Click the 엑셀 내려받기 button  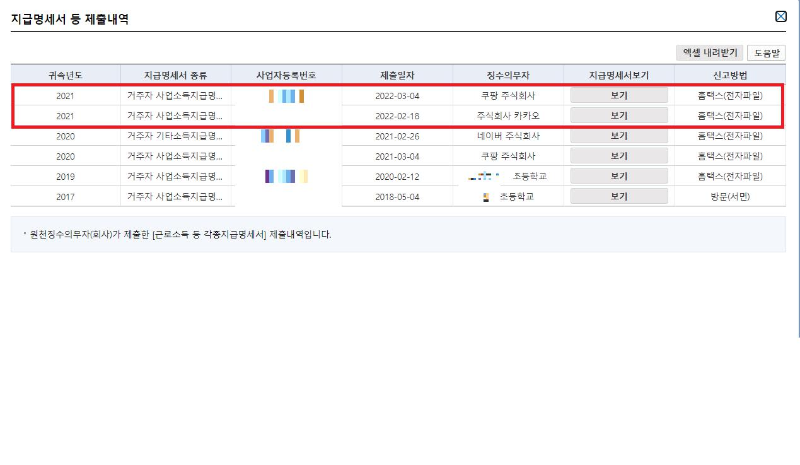click(x=710, y=53)
